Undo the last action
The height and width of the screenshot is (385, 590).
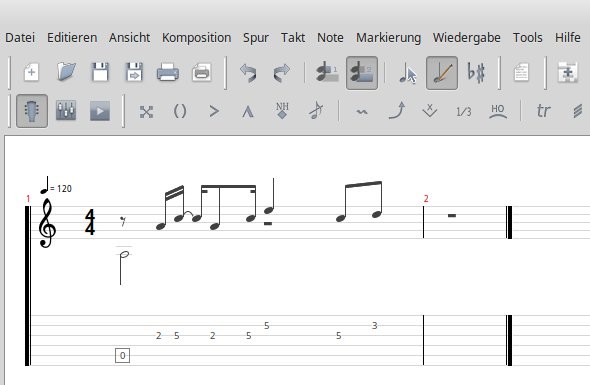pos(248,73)
